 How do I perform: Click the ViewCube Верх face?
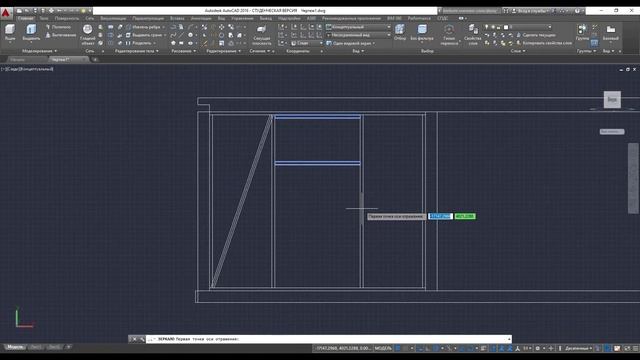coord(612,100)
